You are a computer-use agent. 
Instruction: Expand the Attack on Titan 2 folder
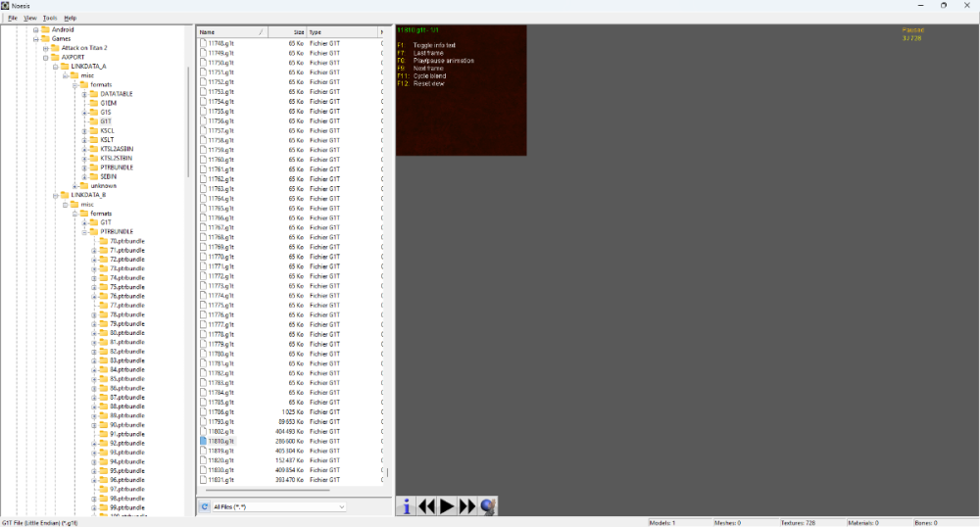pos(45,48)
